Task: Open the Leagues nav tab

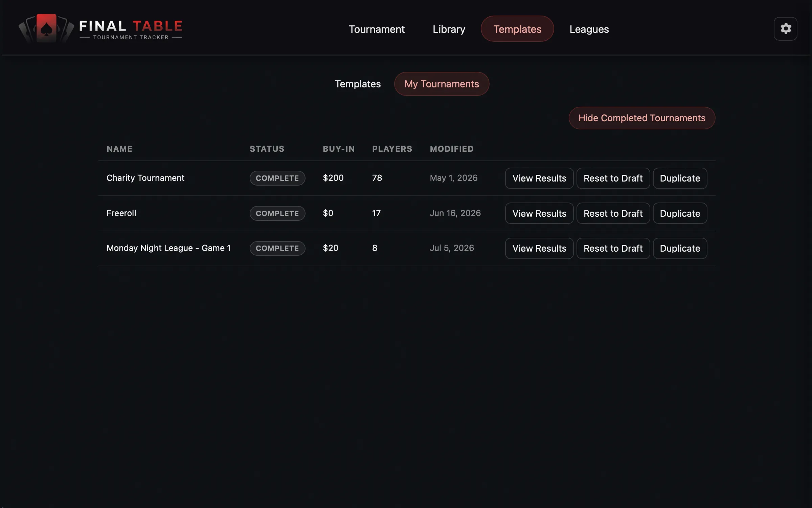Action: click(x=589, y=29)
